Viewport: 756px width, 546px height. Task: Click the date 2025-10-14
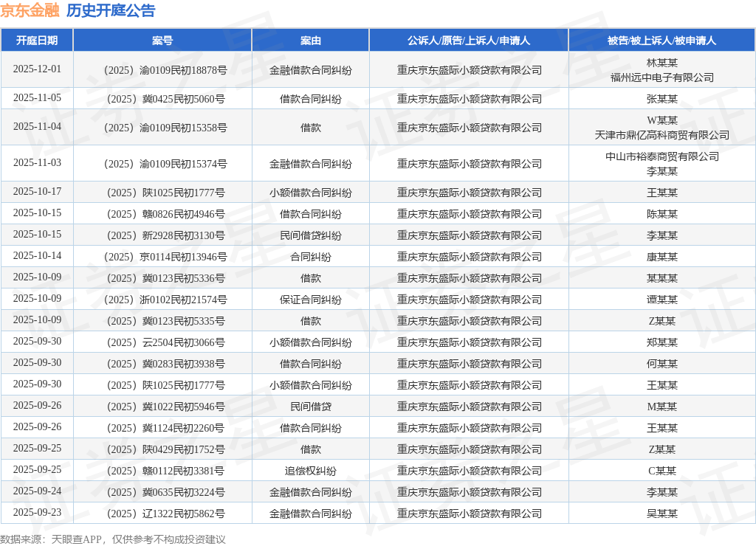click(x=37, y=255)
